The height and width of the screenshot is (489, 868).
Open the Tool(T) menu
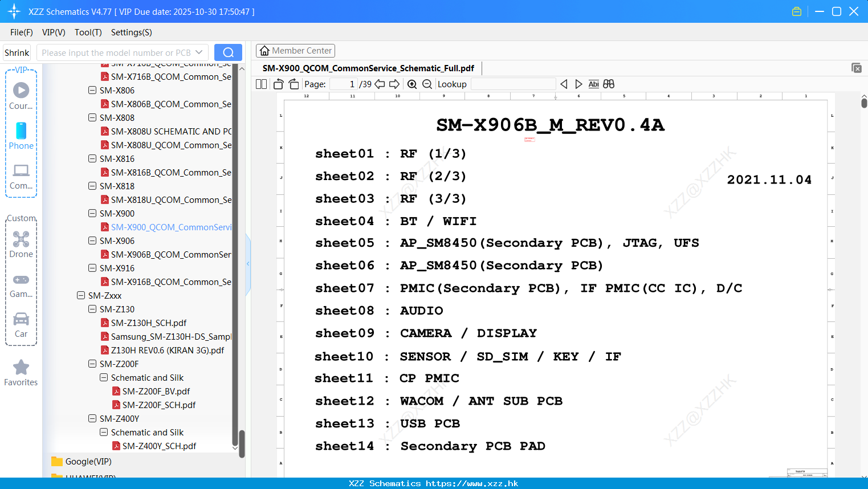(x=88, y=32)
